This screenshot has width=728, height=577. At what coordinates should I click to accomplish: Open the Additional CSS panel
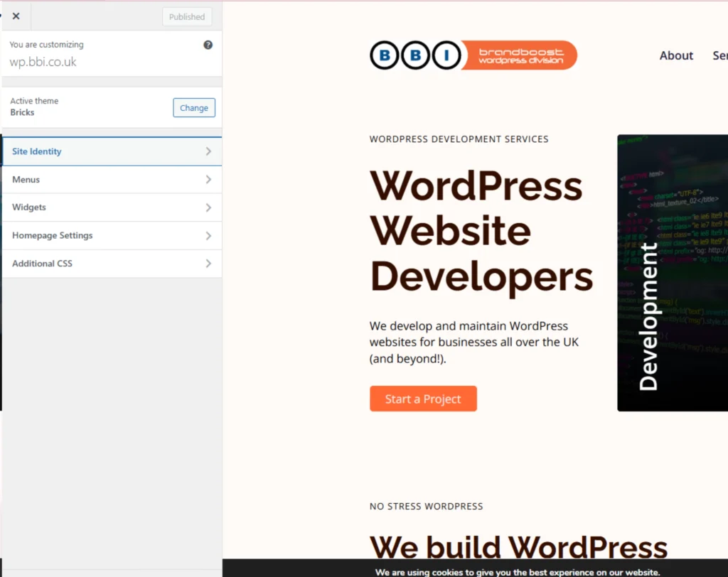click(x=112, y=263)
